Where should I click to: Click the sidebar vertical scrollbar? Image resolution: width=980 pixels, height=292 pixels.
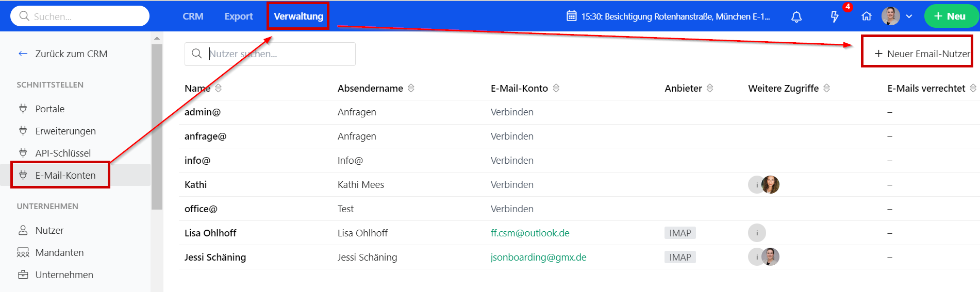[157, 127]
